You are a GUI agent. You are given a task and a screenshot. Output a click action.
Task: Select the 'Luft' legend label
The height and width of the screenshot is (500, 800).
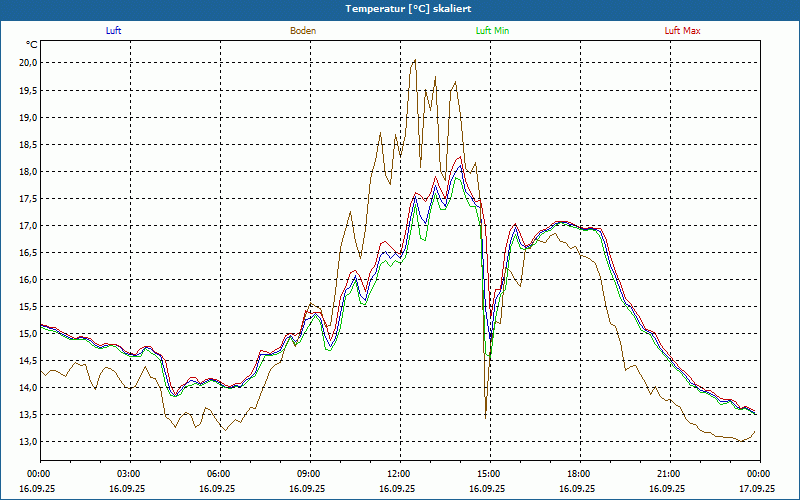(113, 31)
